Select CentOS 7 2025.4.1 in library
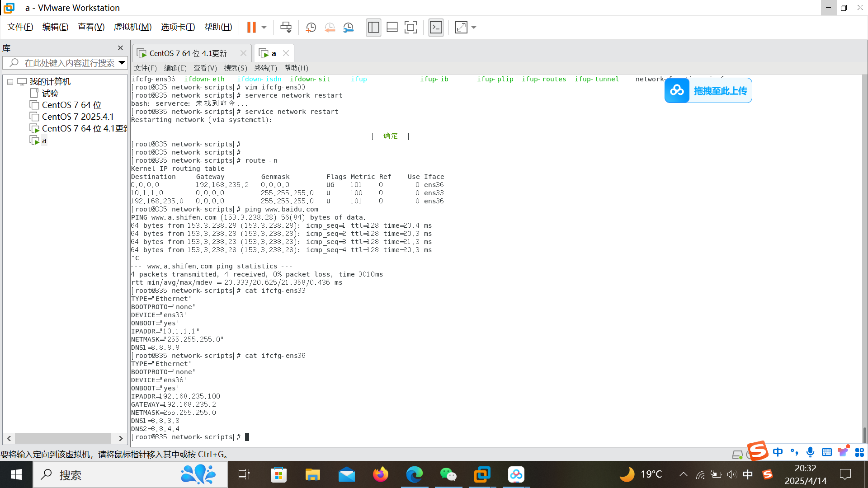Screen dimensions: 868x488 click(78, 117)
